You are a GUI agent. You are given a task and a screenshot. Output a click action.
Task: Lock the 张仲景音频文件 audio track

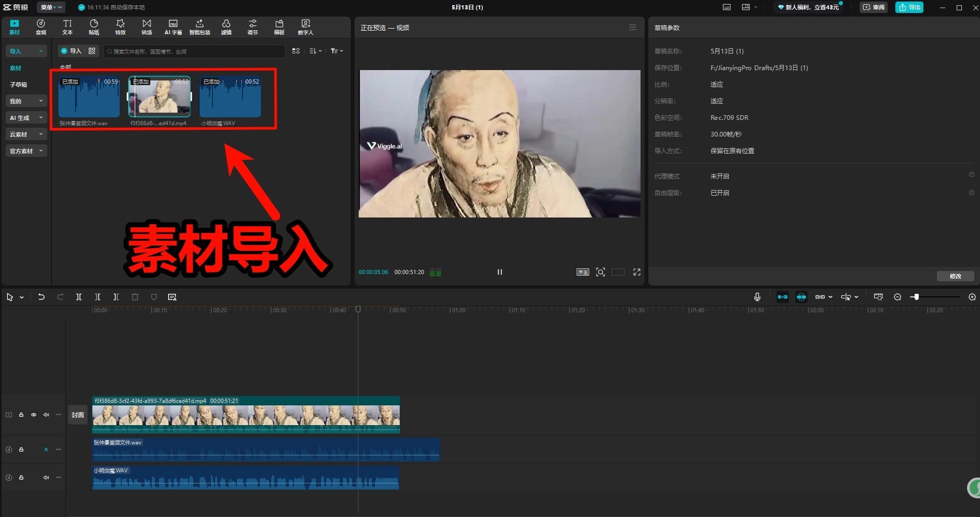[x=21, y=449]
